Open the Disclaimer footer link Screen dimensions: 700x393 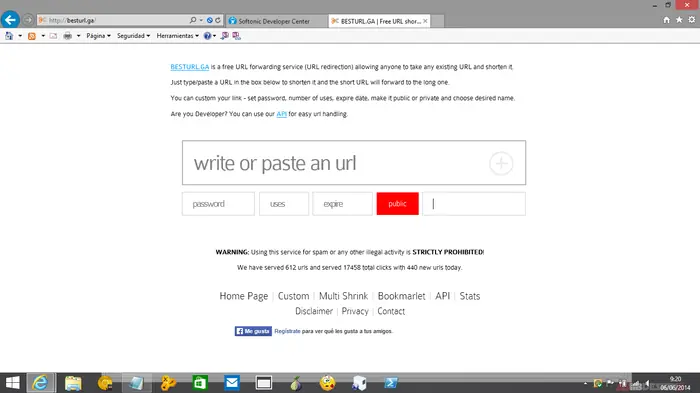pyautogui.click(x=314, y=311)
